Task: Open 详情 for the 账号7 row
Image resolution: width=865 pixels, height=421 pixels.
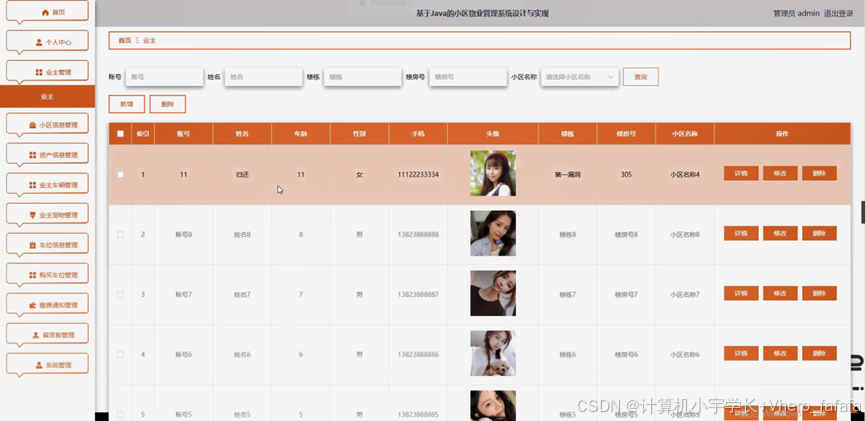Action: 741,294
